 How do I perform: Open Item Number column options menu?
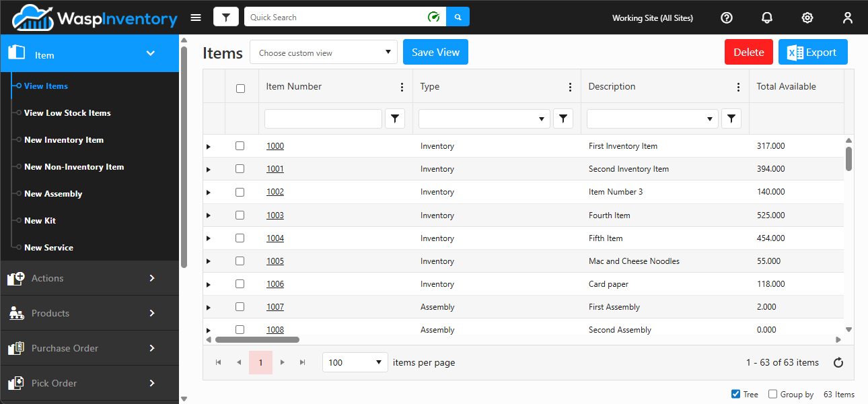pyautogui.click(x=402, y=87)
